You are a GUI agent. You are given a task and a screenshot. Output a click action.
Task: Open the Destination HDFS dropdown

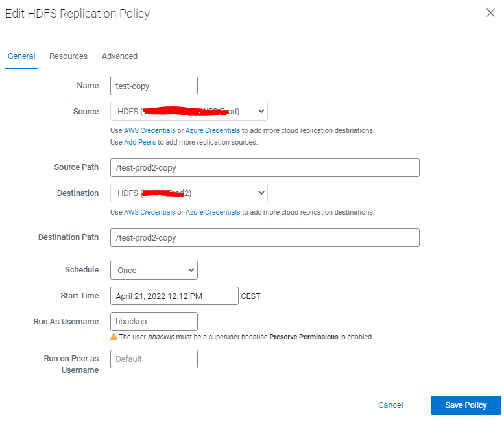click(189, 193)
